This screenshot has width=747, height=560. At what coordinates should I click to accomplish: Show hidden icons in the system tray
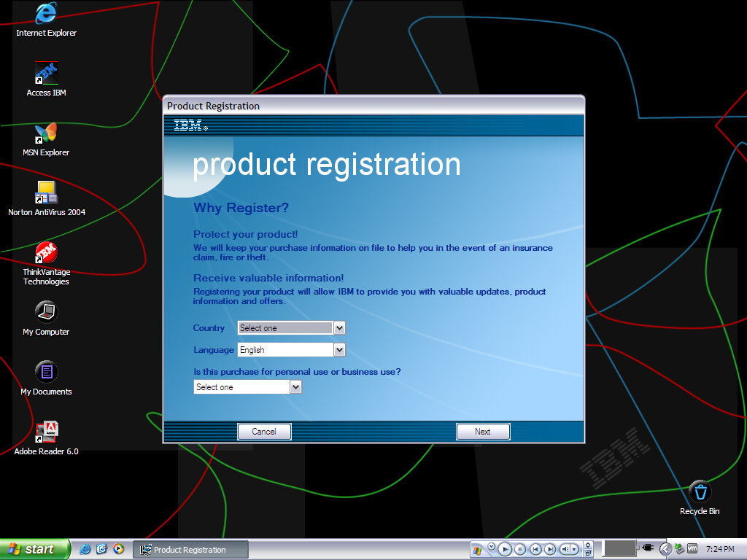click(665, 549)
